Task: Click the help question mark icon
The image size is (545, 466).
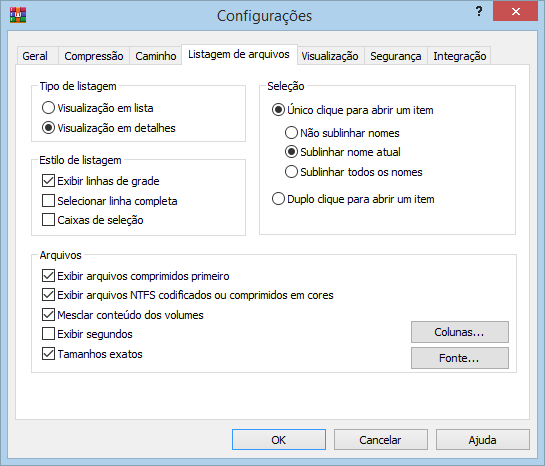Action: 479,11
